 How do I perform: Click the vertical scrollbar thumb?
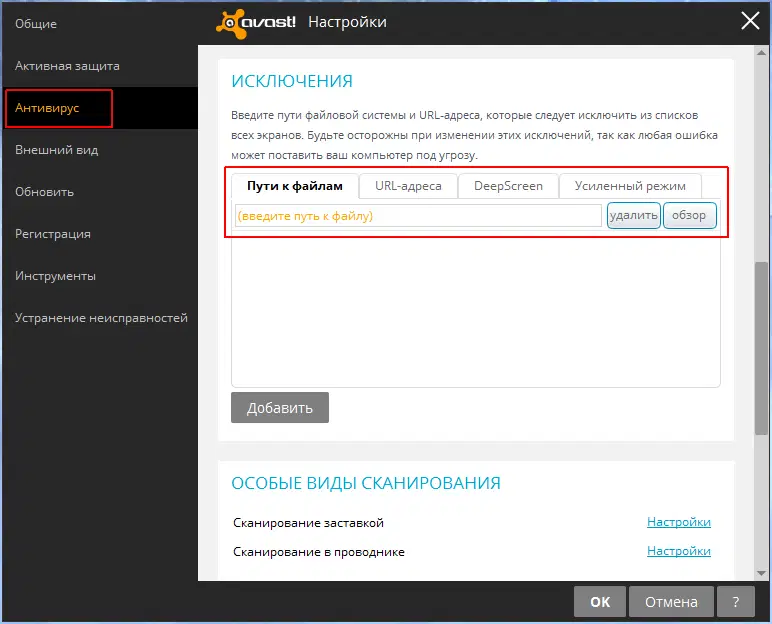coord(761,348)
